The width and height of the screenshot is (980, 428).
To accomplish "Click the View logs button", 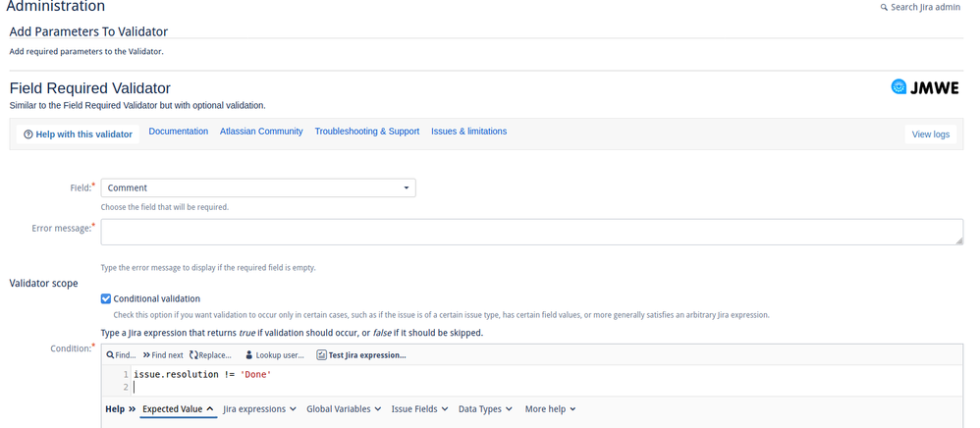I will 931,134.
